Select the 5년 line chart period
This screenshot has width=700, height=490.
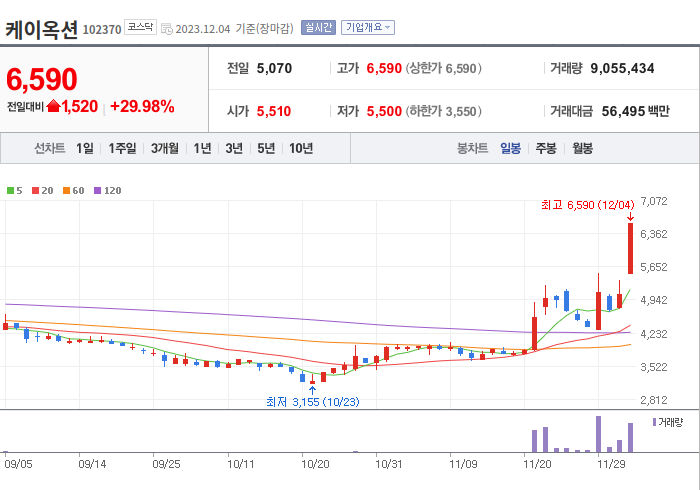click(x=266, y=148)
